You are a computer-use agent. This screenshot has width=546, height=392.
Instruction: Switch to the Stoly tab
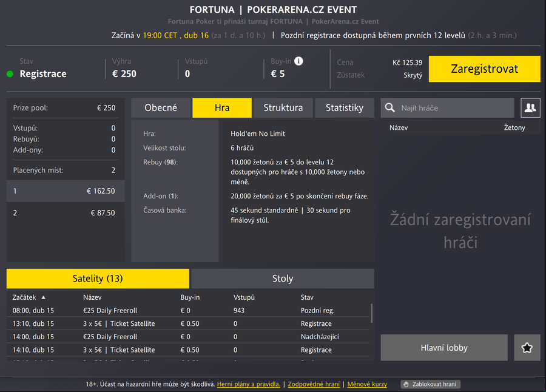[283, 279]
